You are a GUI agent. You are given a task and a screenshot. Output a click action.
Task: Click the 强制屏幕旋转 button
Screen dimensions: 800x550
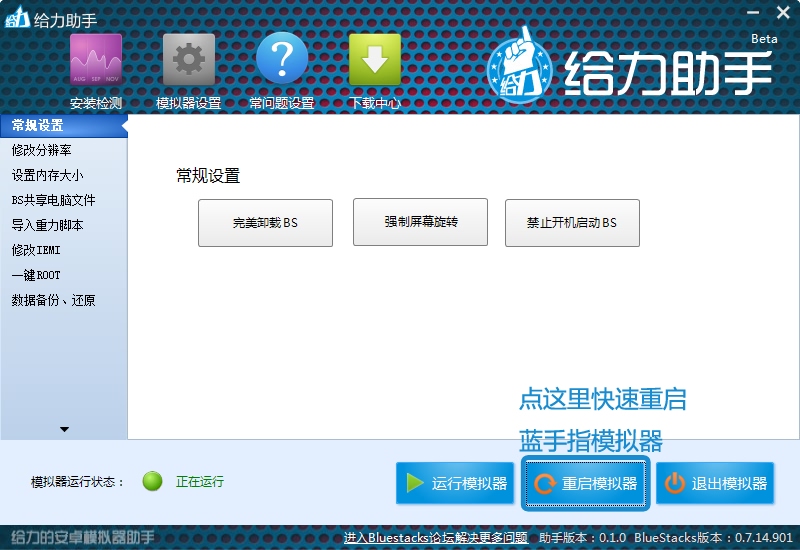pos(420,222)
